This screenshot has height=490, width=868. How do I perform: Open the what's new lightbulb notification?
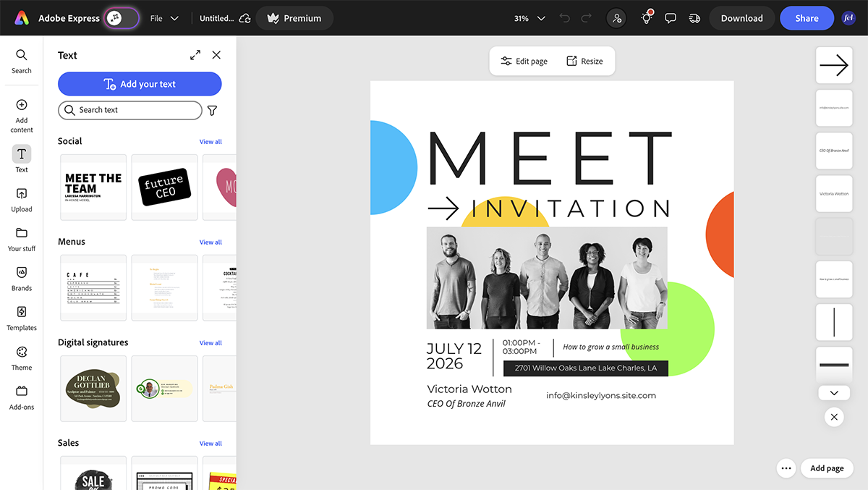[645, 17]
